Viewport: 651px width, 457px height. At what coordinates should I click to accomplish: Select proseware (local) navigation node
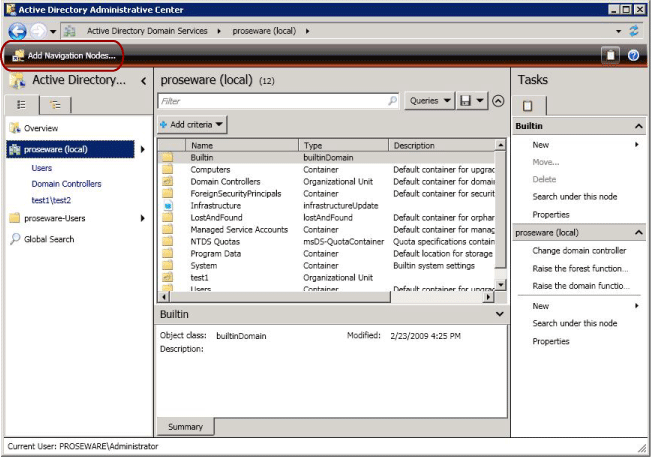point(71,149)
